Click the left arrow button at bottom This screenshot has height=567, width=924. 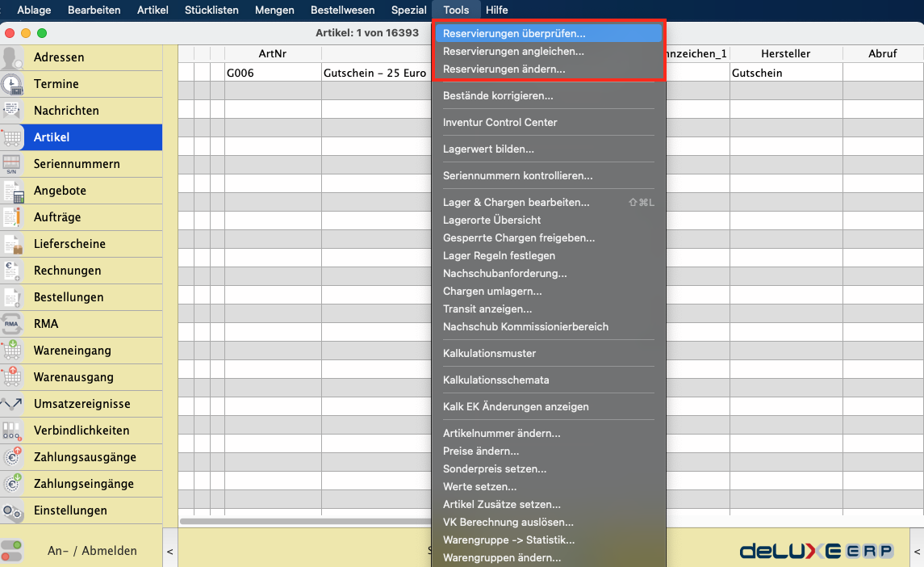click(x=169, y=552)
